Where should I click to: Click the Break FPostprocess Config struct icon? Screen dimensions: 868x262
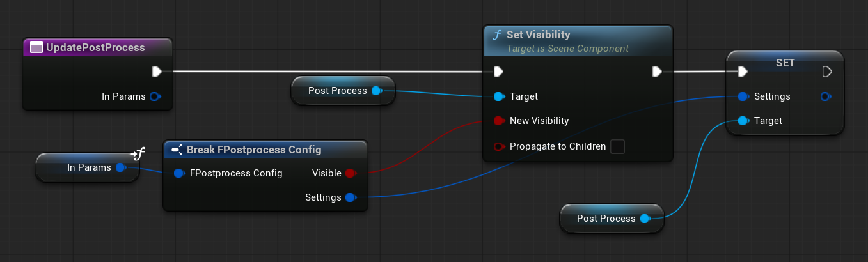[177, 150]
